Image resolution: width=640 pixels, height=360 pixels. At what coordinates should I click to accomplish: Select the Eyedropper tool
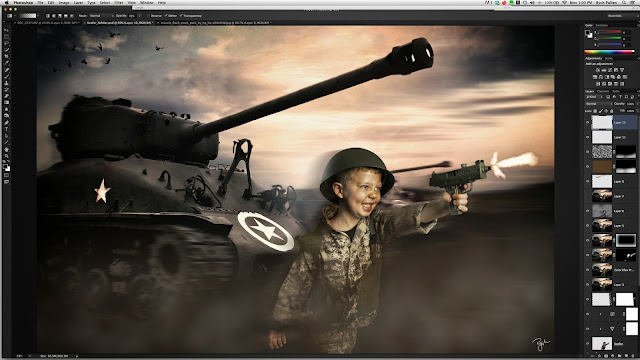[6, 62]
